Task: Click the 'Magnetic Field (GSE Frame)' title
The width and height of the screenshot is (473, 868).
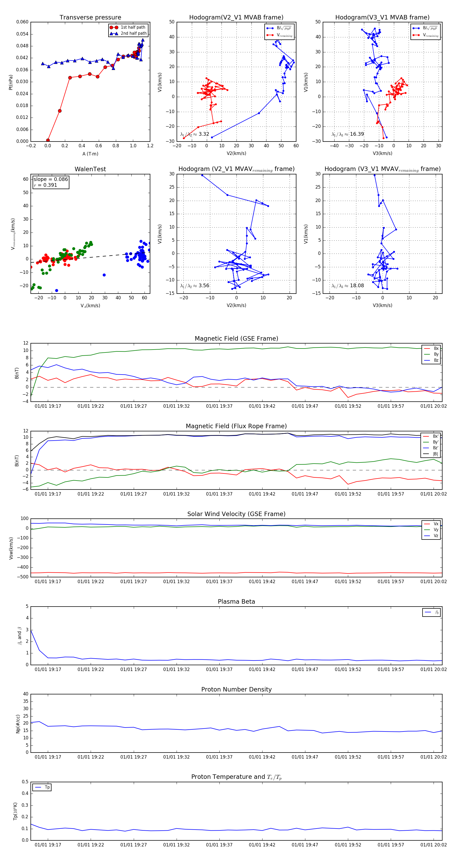Action: point(236,339)
